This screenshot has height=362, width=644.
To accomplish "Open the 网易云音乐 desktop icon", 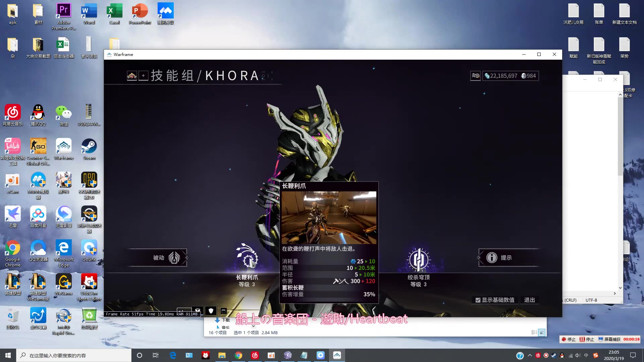I will click(13, 115).
